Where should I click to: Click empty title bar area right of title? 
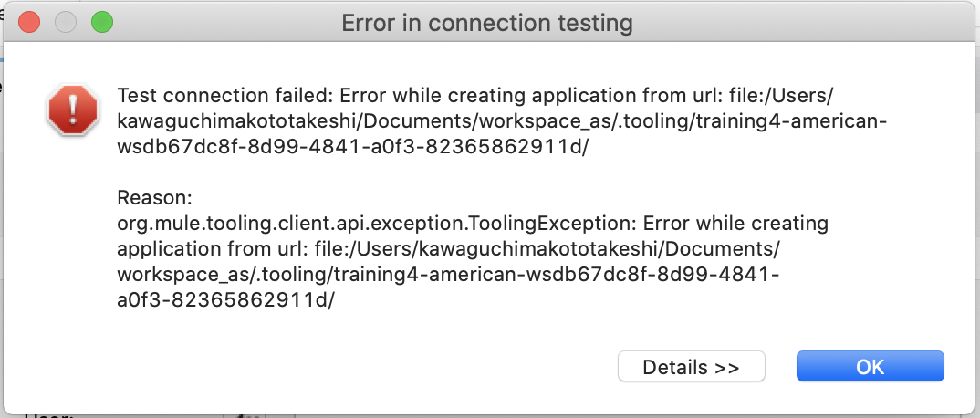tap(800, 23)
